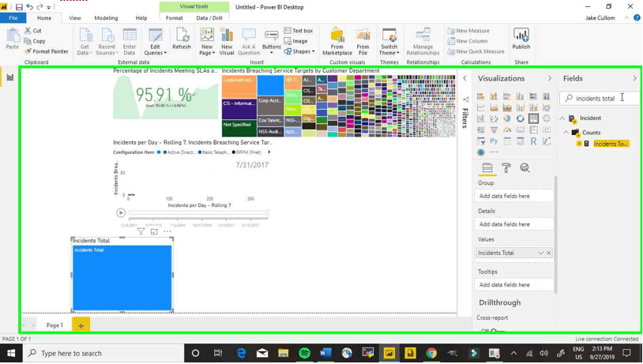
Task: Select the Stacked bar chart visualization
Action: click(x=480, y=96)
